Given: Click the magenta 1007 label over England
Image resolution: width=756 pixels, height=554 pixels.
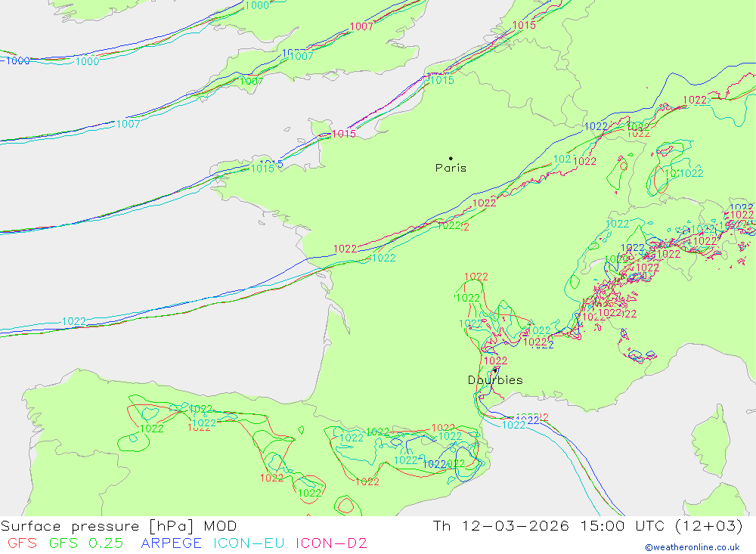Looking at the screenshot, I should pos(361,26).
